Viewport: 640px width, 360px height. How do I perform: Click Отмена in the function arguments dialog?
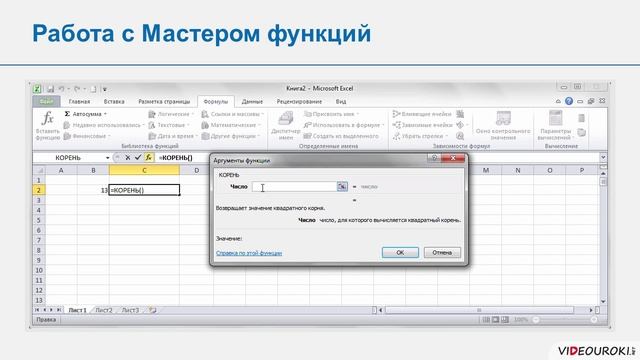(x=442, y=253)
